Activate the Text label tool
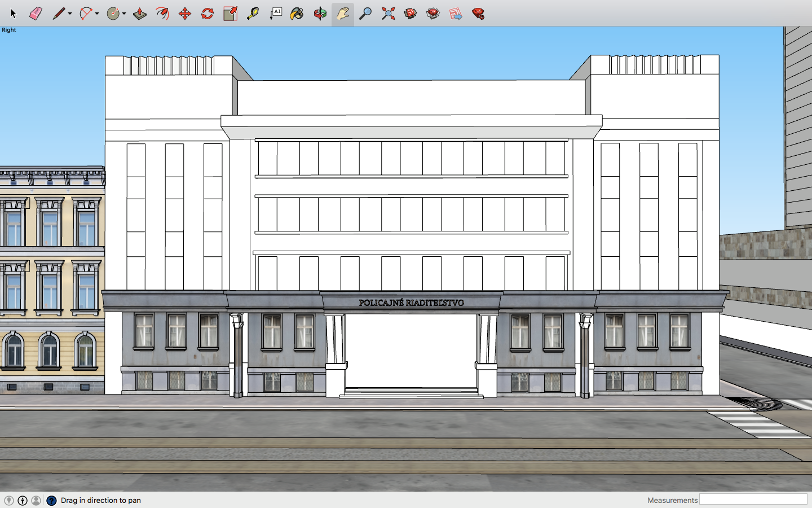Screen dimensions: 812x508 (x=275, y=14)
